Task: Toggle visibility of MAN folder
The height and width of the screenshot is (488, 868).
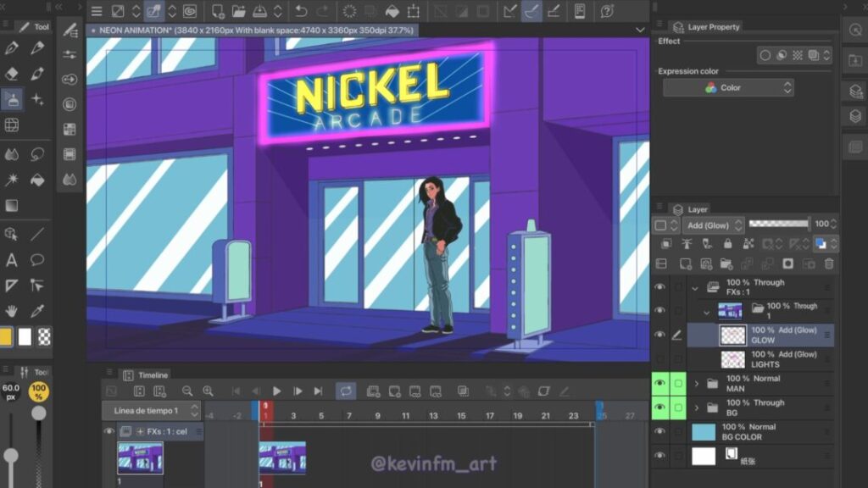Action: [659, 384]
